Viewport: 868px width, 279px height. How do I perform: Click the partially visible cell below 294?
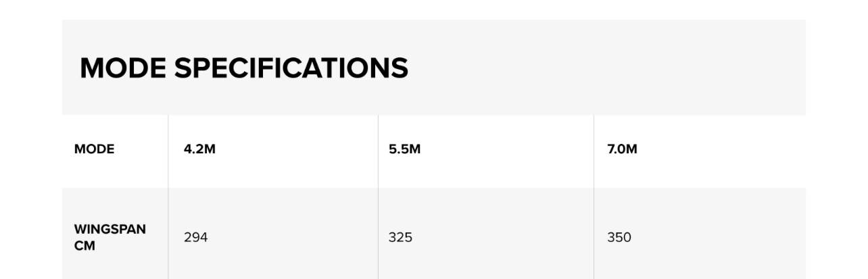(272, 276)
